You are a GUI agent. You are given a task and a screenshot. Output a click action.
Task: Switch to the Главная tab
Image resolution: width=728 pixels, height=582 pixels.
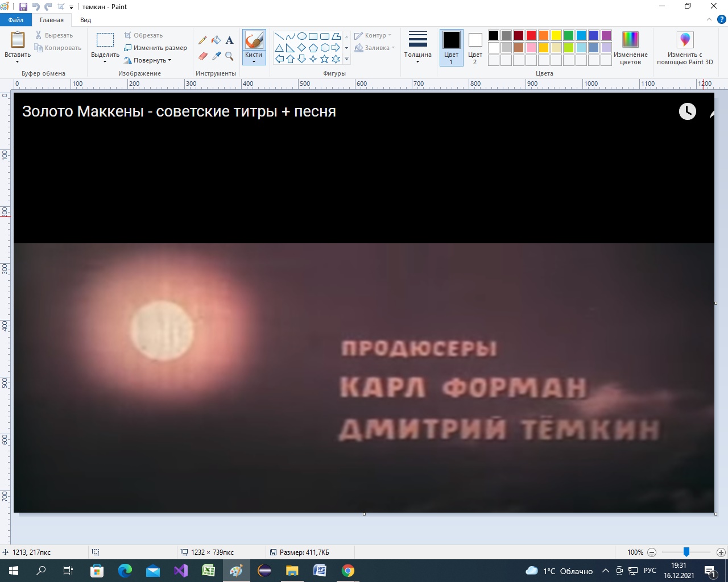tap(52, 20)
